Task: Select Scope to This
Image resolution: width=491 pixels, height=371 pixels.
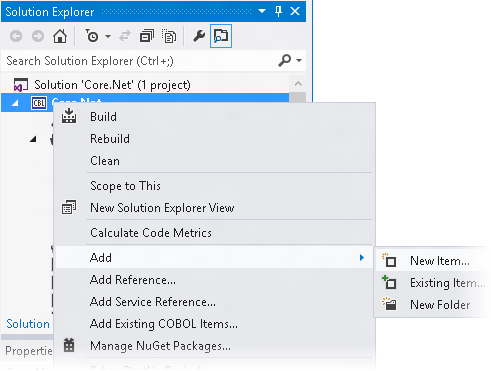Action: tap(214, 186)
